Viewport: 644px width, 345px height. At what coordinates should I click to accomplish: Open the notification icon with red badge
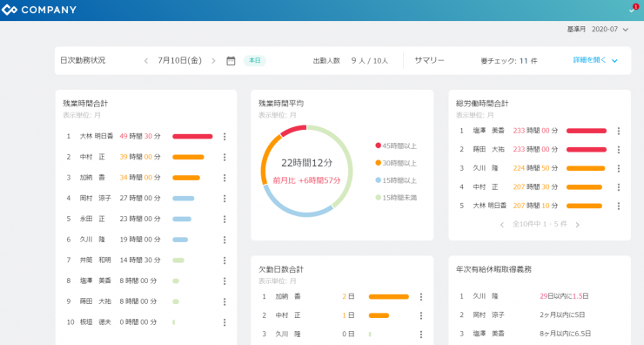(633, 9)
